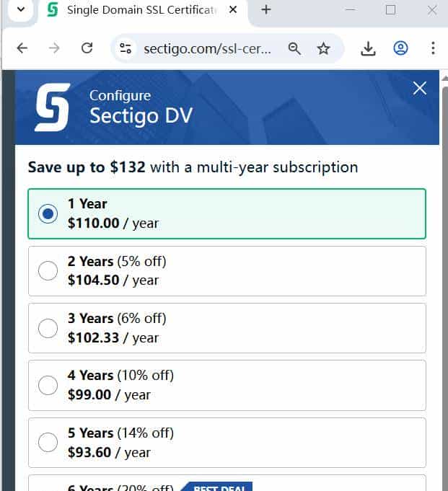Expand the tab search dropdown arrow
Image resolution: width=448 pixels, height=491 pixels.
pos(19,10)
